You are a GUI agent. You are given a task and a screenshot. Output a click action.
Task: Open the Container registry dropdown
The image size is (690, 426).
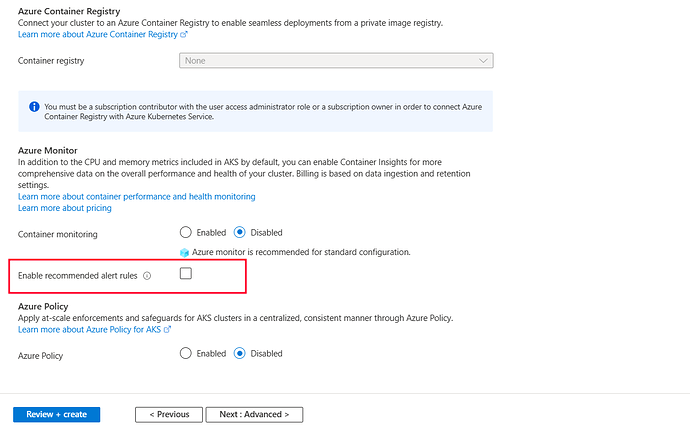[x=336, y=60]
